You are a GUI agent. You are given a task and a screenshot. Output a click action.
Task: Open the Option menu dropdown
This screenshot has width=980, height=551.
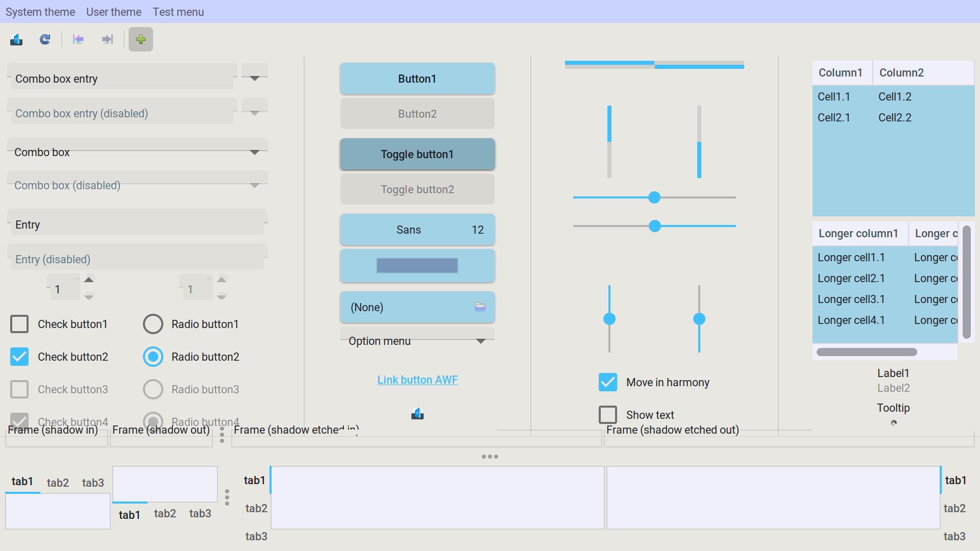(x=480, y=341)
